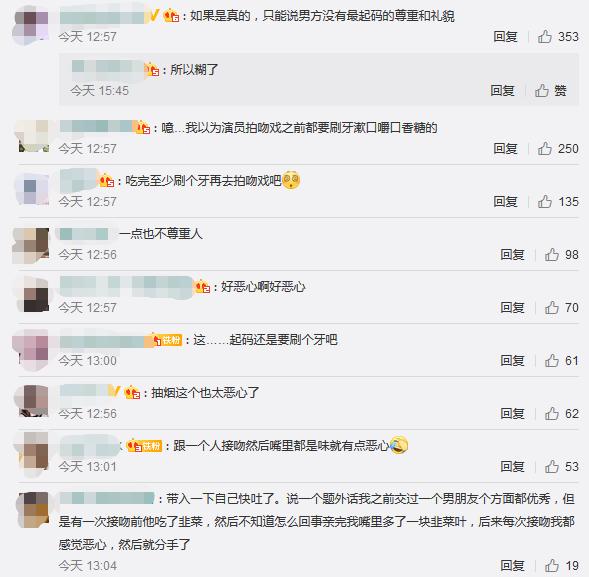Reply to the 一点也不尊重人 comment
The image size is (589, 577).
pyautogui.click(x=513, y=255)
